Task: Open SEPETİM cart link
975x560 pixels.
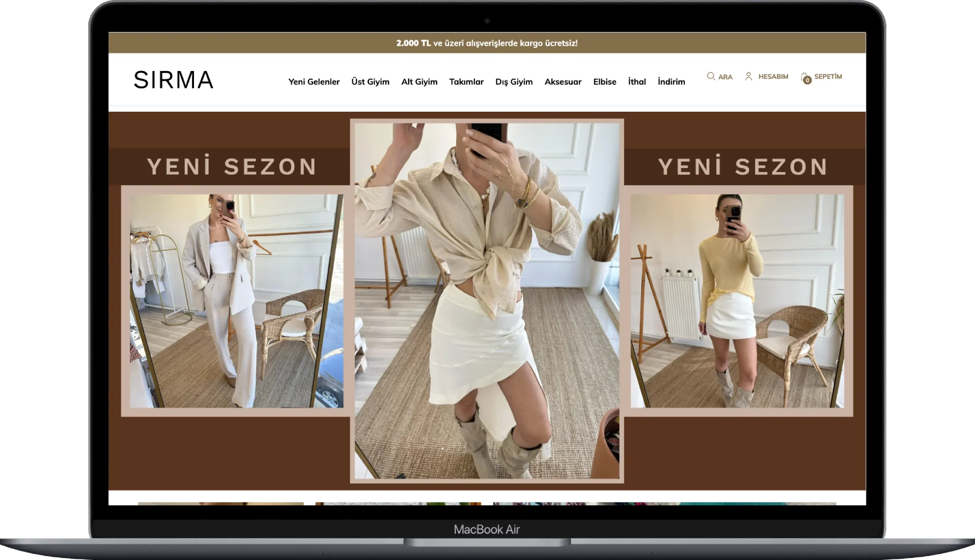Action: [828, 77]
